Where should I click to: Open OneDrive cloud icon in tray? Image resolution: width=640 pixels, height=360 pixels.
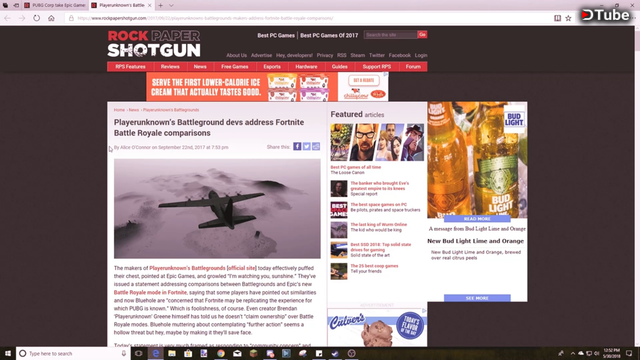pyautogui.click(x=581, y=353)
